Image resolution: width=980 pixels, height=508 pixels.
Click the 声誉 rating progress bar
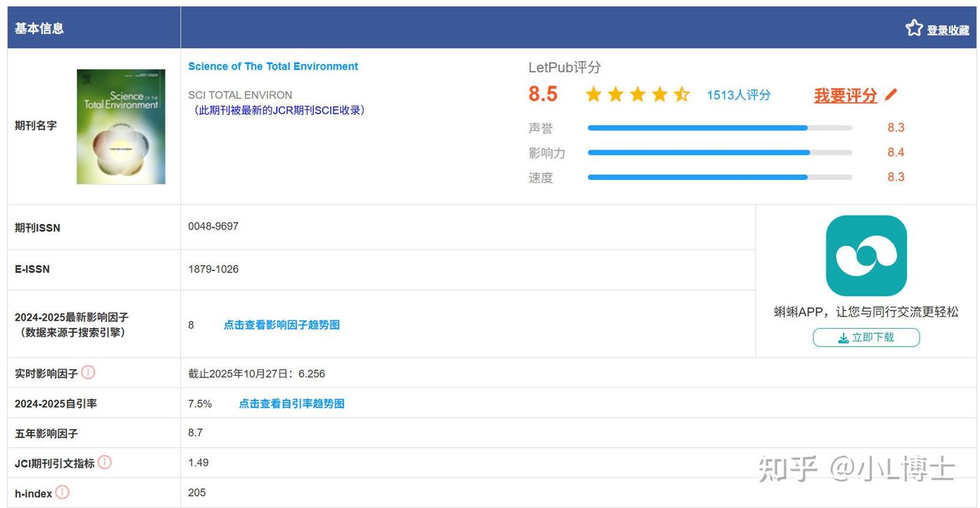[x=719, y=128]
